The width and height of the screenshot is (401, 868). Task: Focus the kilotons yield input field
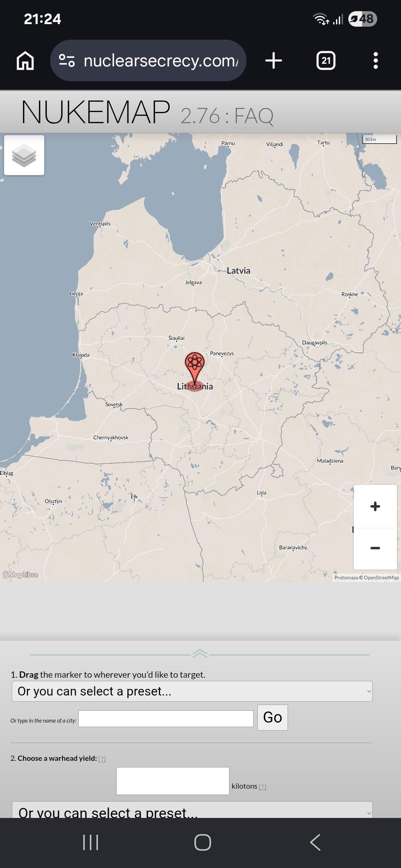(173, 781)
